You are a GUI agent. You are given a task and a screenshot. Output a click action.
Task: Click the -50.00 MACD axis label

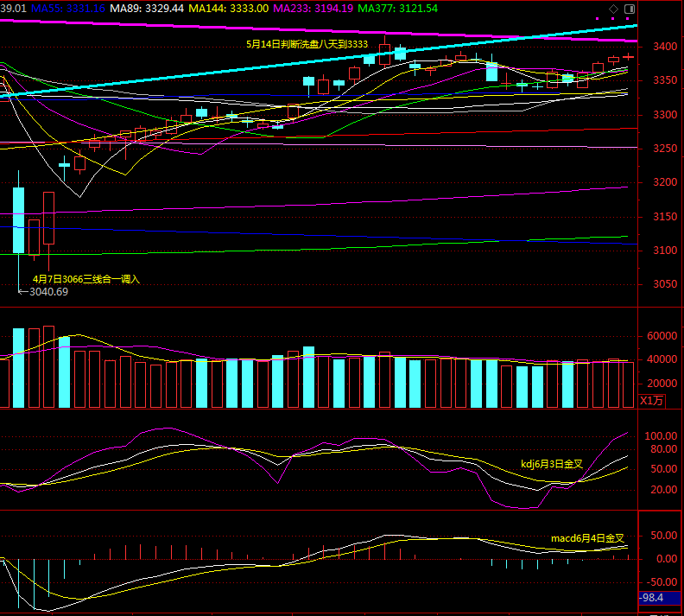(661, 582)
